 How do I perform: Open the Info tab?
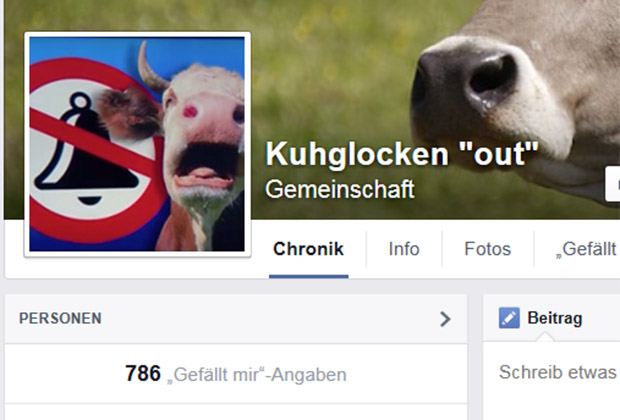[x=404, y=249]
